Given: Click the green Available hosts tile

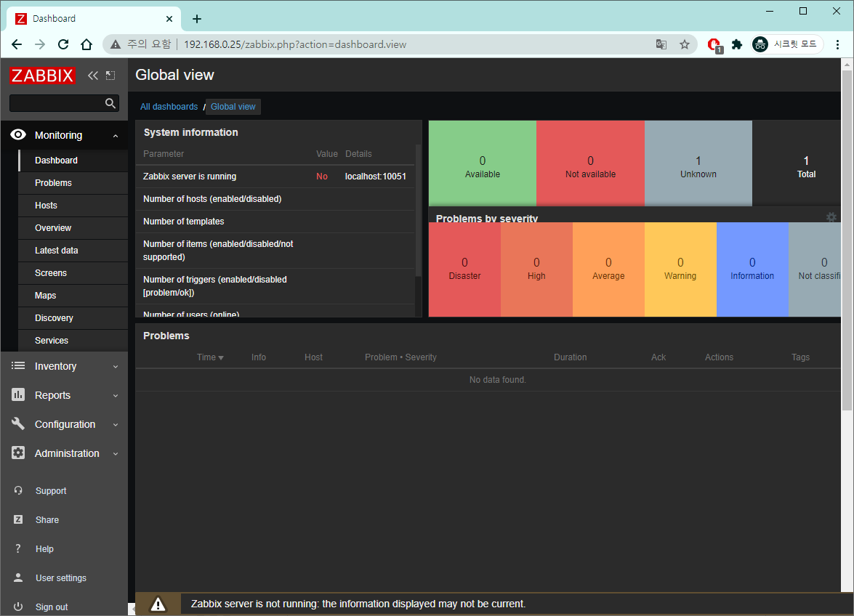Looking at the screenshot, I should pos(483,163).
